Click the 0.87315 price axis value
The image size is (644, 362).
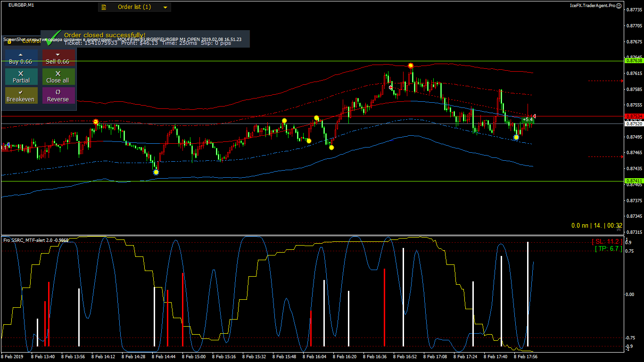point(634,232)
